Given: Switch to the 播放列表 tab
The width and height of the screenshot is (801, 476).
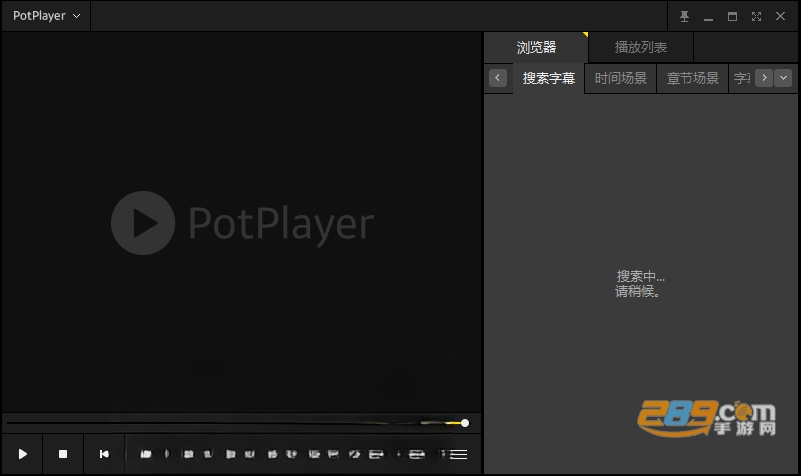Looking at the screenshot, I should [641, 47].
